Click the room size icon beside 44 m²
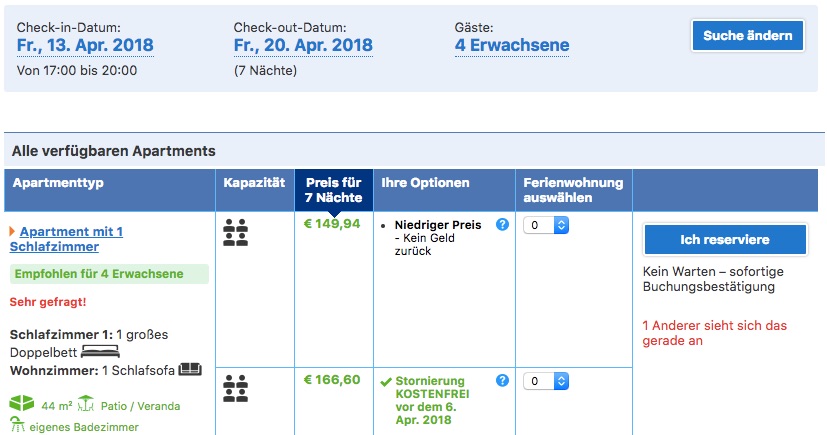Screen dimensions: 827x435 click(x=22, y=404)
